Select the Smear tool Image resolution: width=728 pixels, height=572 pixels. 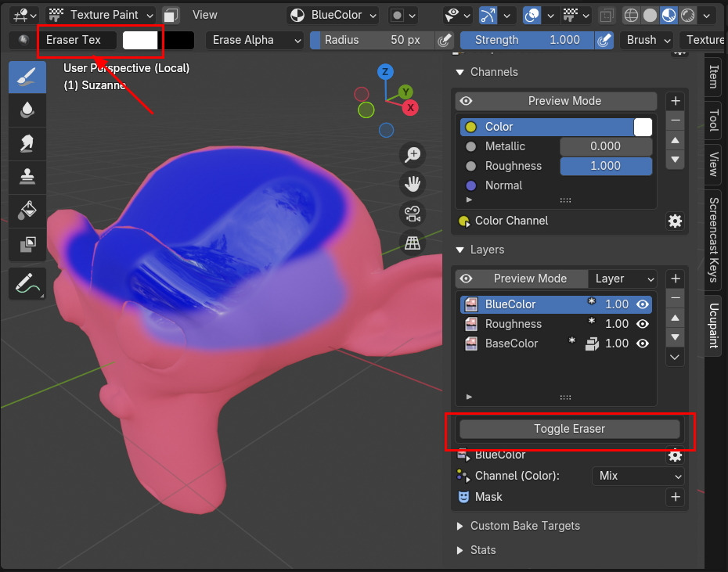pos(27,144)
